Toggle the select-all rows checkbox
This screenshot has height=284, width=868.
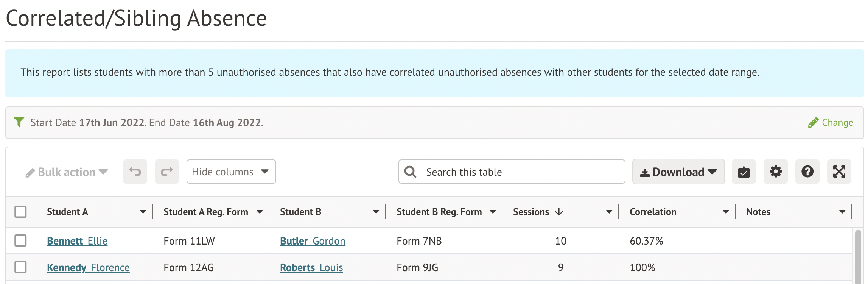point(20,212)
